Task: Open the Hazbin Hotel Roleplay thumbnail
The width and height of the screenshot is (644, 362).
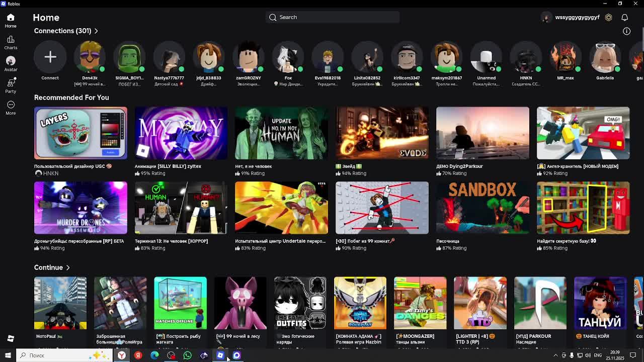Action: pos(360,303)
